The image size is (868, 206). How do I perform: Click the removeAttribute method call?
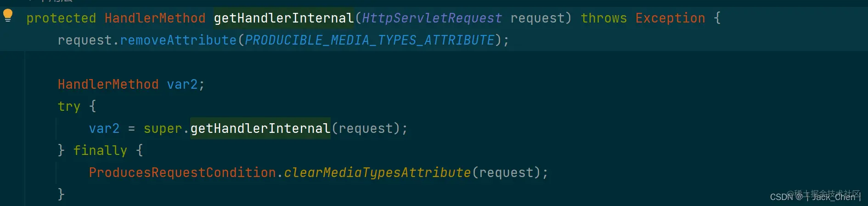178,40
